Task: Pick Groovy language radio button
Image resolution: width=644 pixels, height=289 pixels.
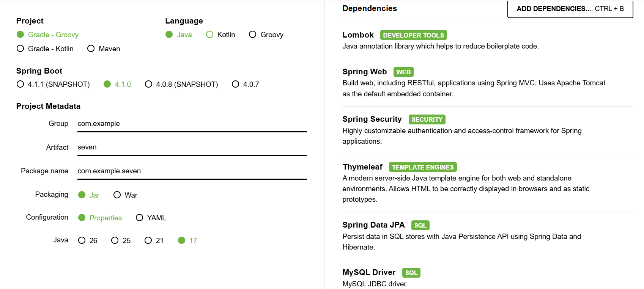Action: (x=266, y=35)
